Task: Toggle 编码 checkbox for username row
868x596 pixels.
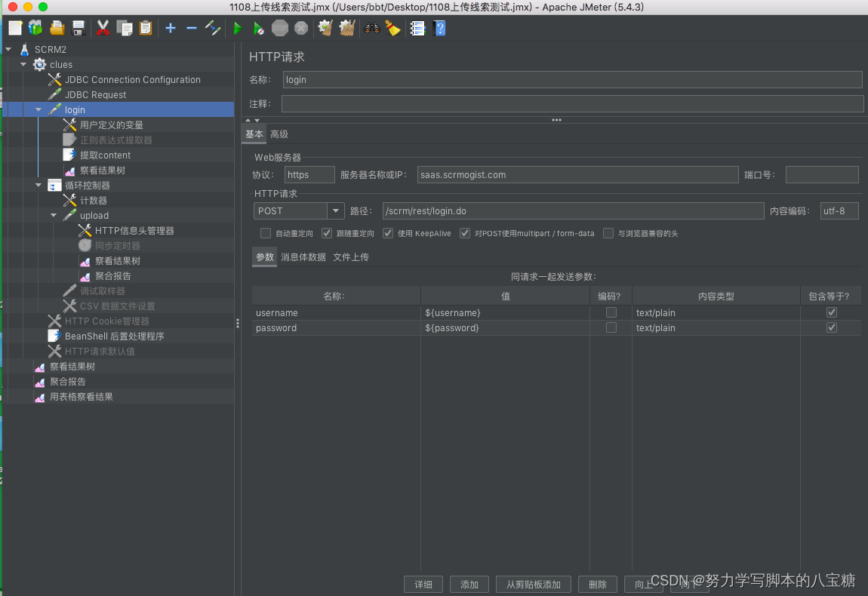Action: tap(611, 312)
